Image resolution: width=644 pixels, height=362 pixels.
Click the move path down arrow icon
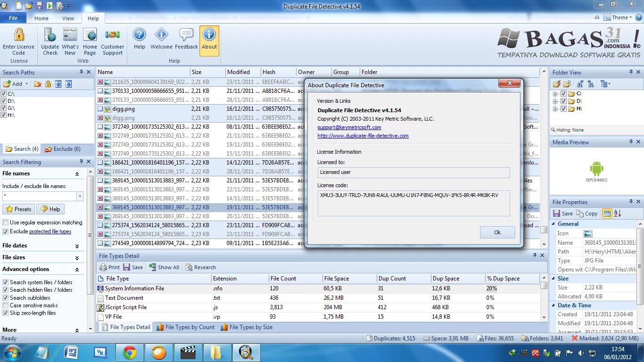[69, 84]
